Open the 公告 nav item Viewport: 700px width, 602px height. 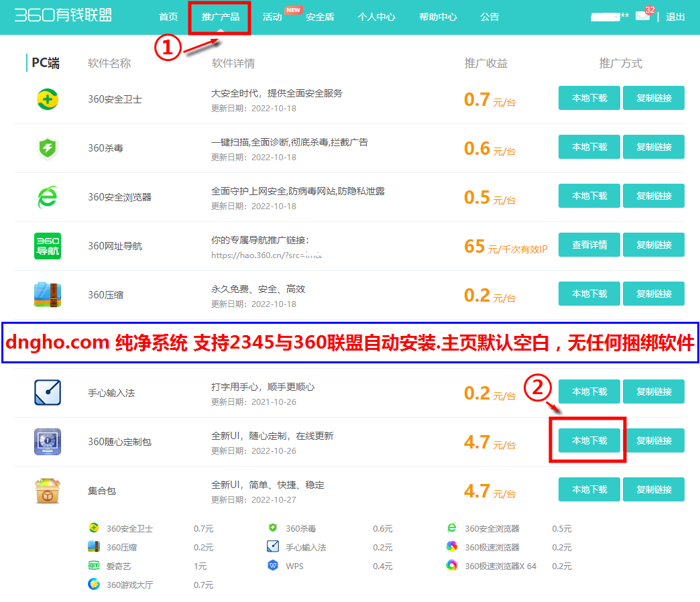(x=489, y=17)
